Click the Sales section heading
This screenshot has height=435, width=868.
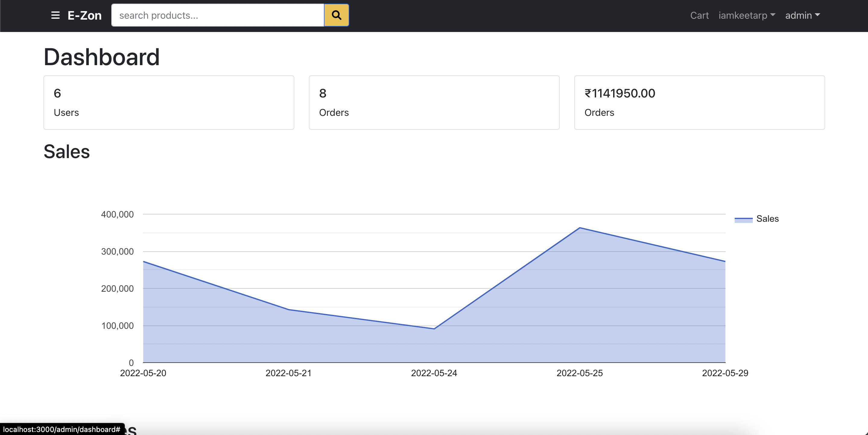[x=67, y=151]
